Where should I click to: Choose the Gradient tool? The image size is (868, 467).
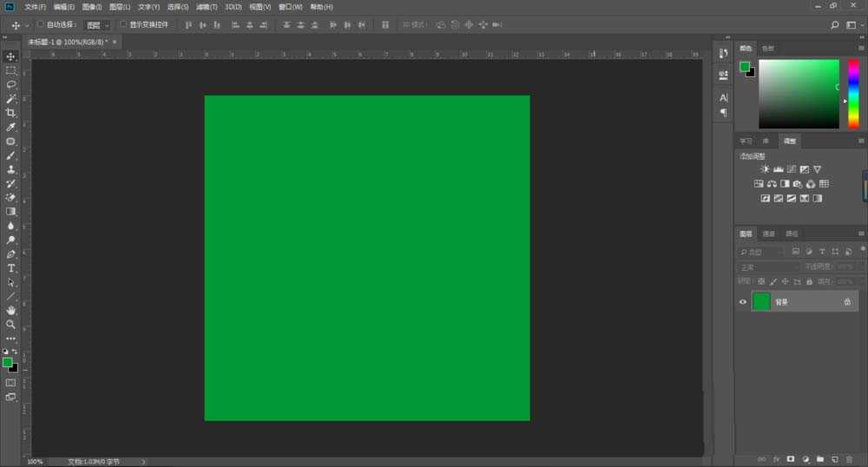coord(11,211)
